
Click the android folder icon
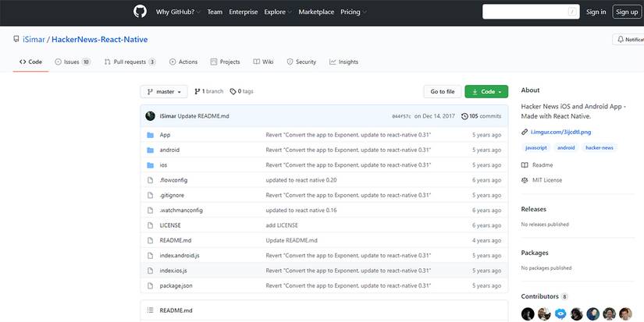tap(151, 150)
